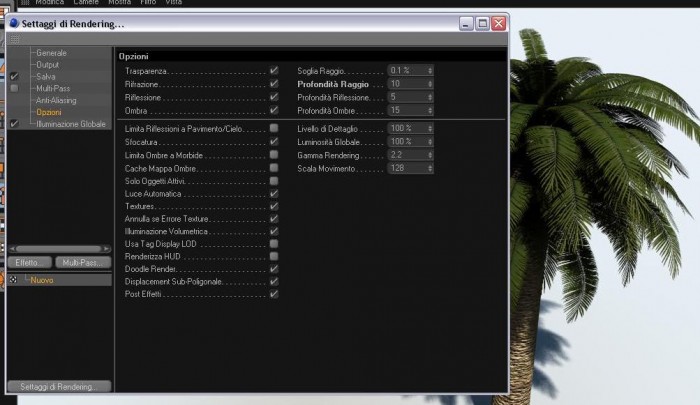Maximize the Settaggi di Rendering window
Viewport: 700px width, 405px height.
tap(482, 23)
